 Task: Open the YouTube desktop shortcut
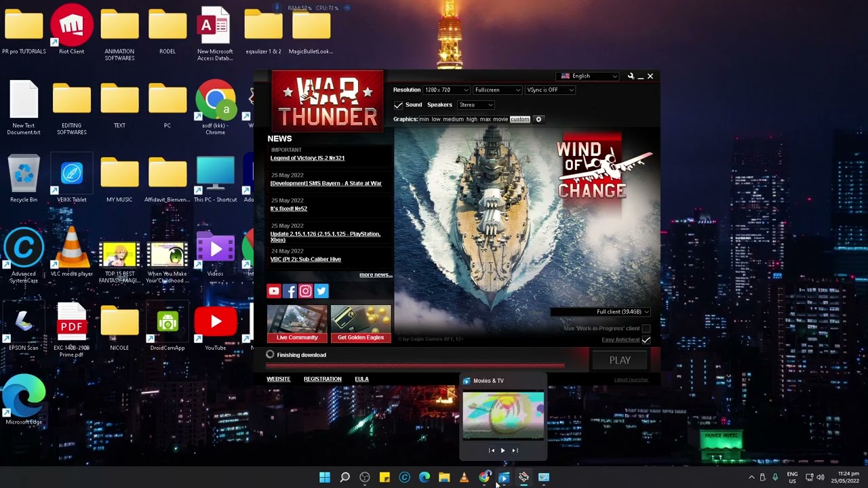pyautogui.click(x=215, y=326)
